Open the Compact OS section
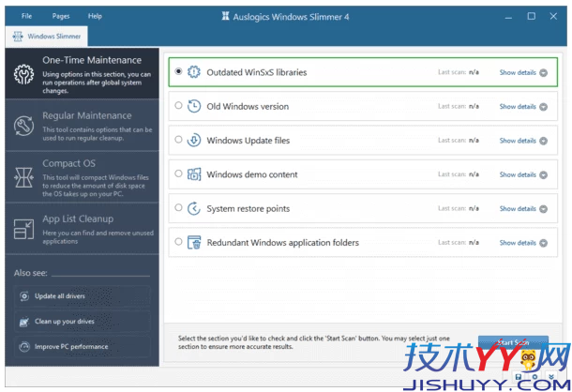572x392 pixels. [x=83, y=177]
